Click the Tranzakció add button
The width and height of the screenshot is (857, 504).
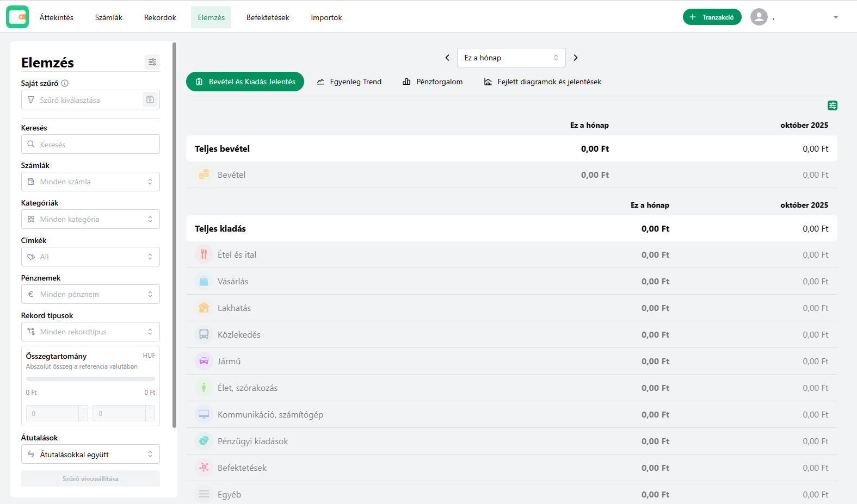click(712, 17)
